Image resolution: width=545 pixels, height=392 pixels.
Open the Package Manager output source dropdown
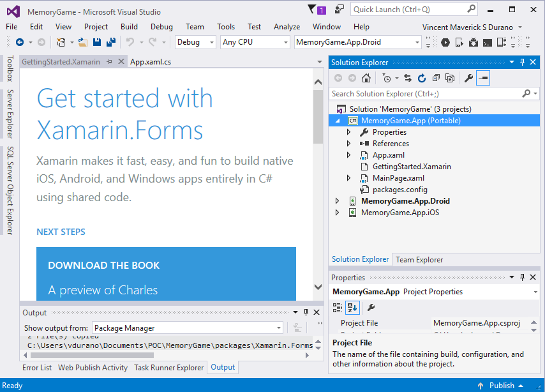[188, 328]
